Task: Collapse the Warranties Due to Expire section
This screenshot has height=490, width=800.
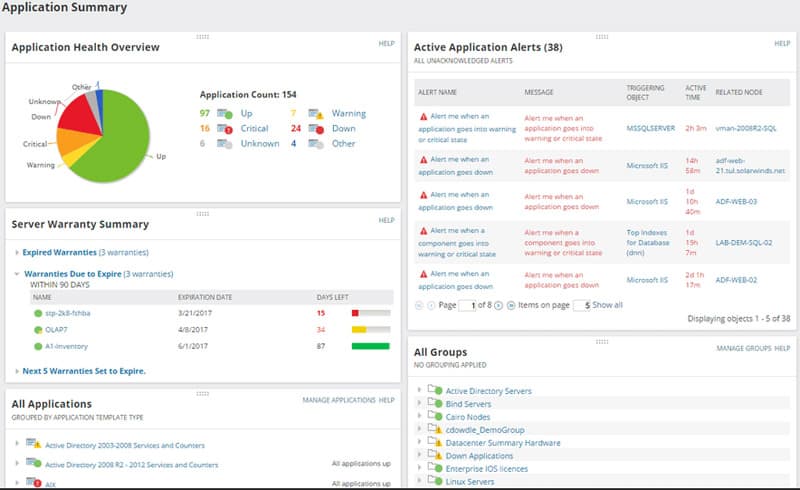Action: click(17, 273)
